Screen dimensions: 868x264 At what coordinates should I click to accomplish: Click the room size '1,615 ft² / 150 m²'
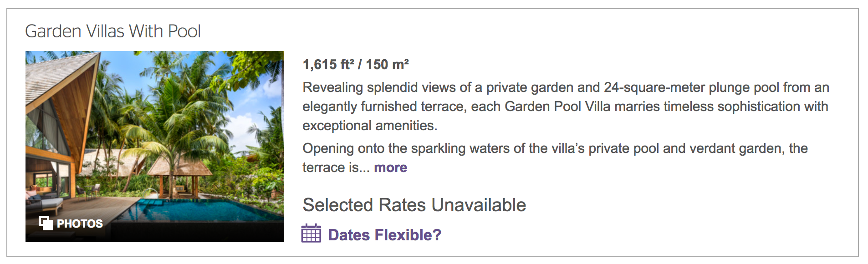356,65
